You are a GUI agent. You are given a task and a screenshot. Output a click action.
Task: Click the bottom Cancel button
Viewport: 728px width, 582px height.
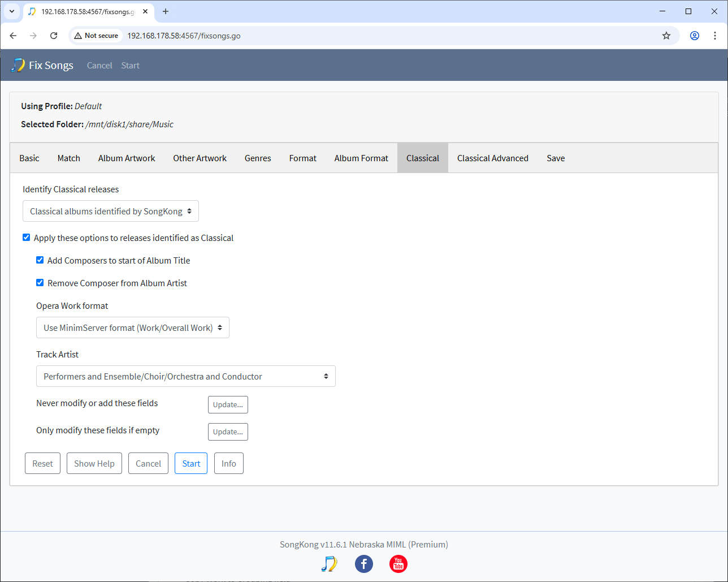coord(149,463)
